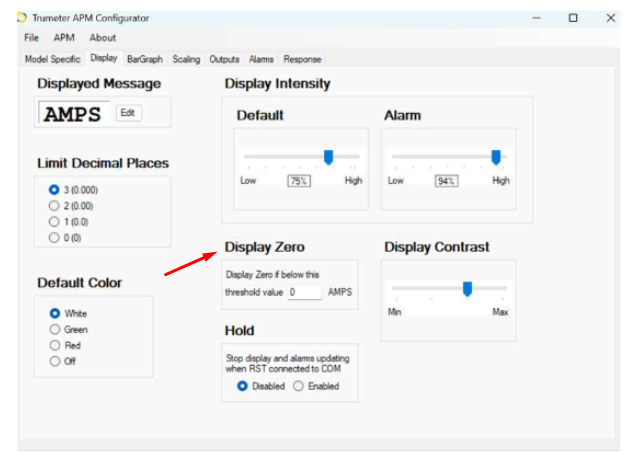Image resolution: width=629 pixels, height=461 pixels.
Task: Select the Display tab
Action: [104, 58]
